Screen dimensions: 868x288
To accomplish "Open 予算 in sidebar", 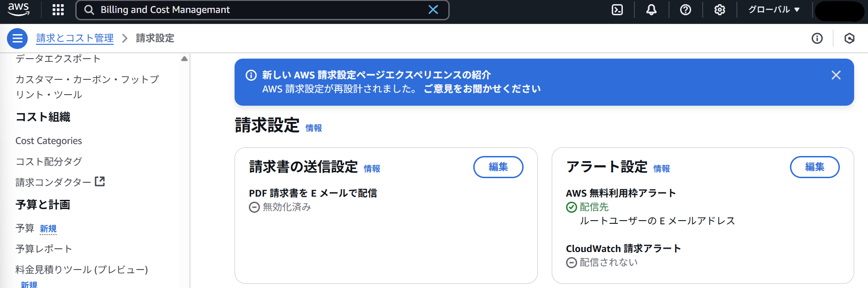I will (24, 228).
